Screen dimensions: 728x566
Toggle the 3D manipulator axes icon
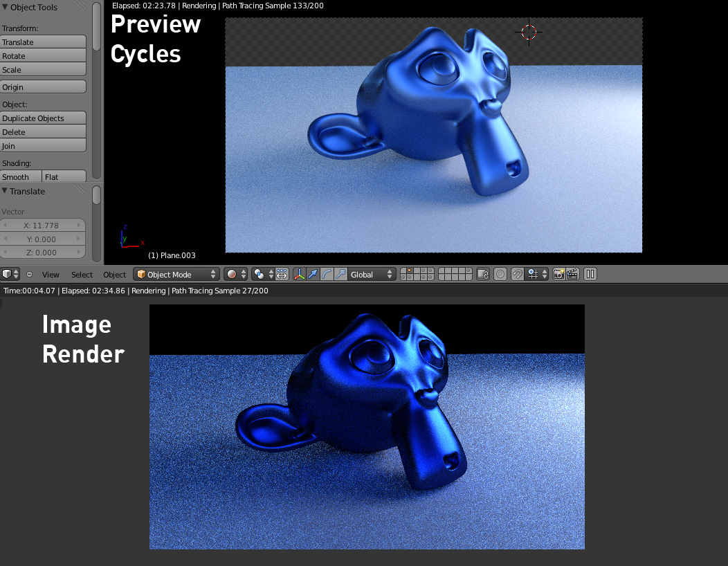(x=300, y=275)
